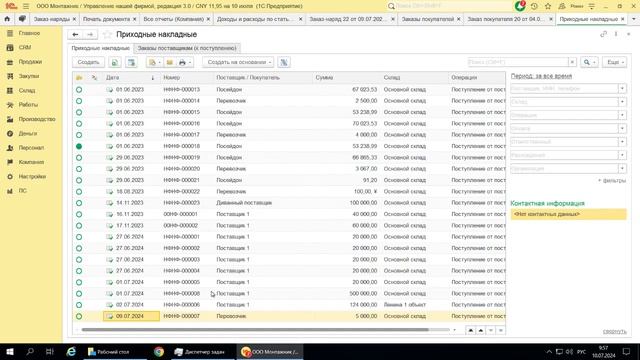Click the back navigation arrow
The width and height of the screenshot is (640, 360).
(x=76, y=34)
